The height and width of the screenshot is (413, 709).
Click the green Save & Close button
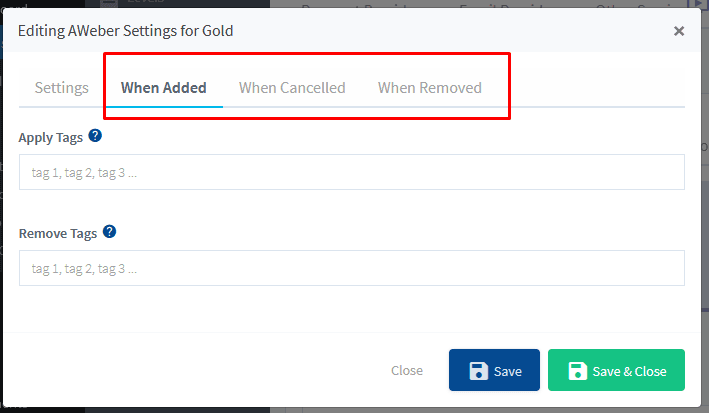point(616,371)
